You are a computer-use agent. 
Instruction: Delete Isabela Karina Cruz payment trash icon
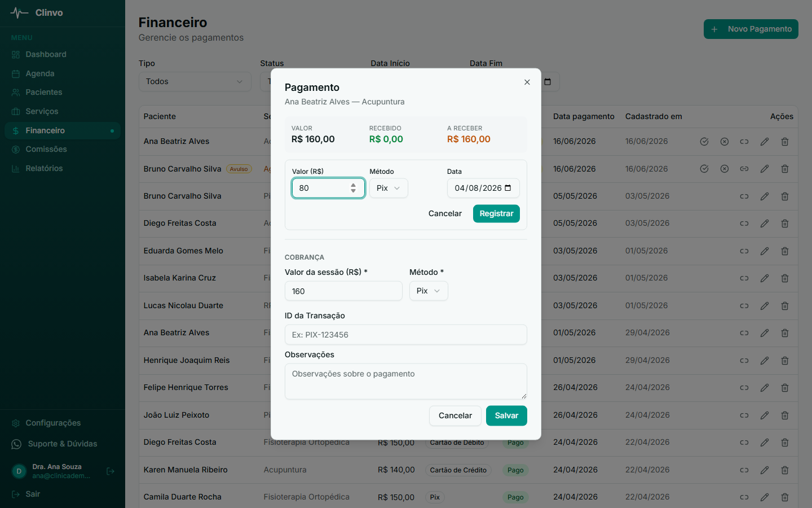pyautogui.click(x=785, y=278)
